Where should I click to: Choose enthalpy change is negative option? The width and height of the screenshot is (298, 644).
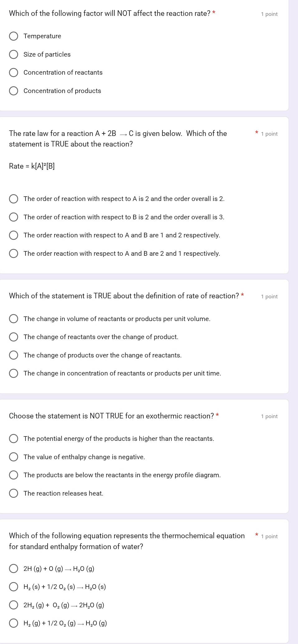click(14, 457)
